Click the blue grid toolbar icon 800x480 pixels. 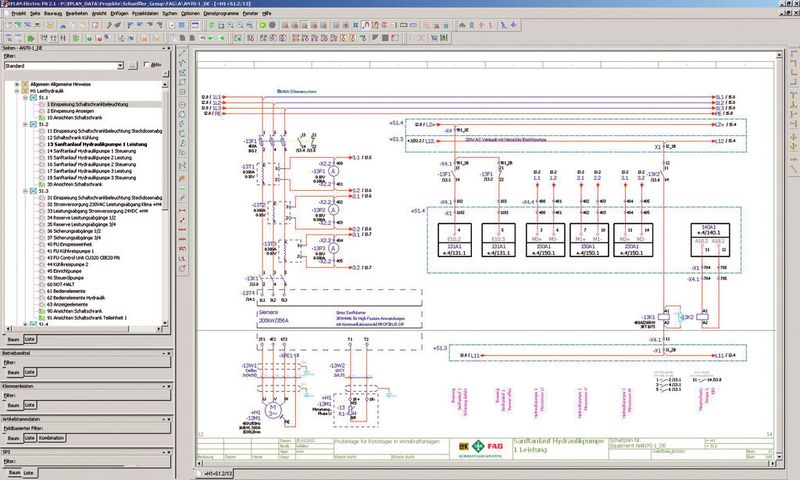[x=181, y=24]
